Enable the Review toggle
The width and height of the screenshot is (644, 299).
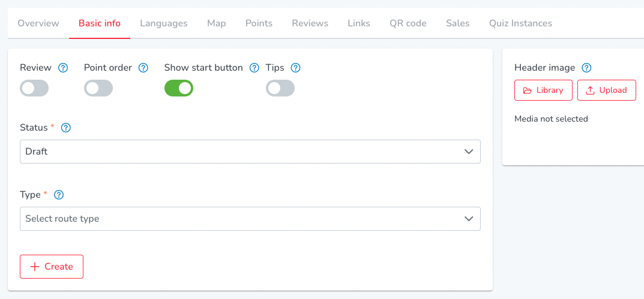34,88
